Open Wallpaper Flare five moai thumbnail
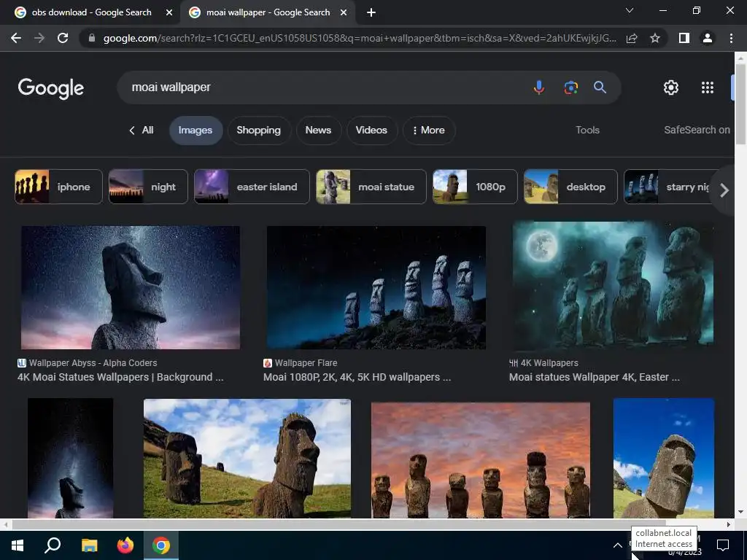Image resolution: width=747 pixels, height=560 pixels. point(376,287)
